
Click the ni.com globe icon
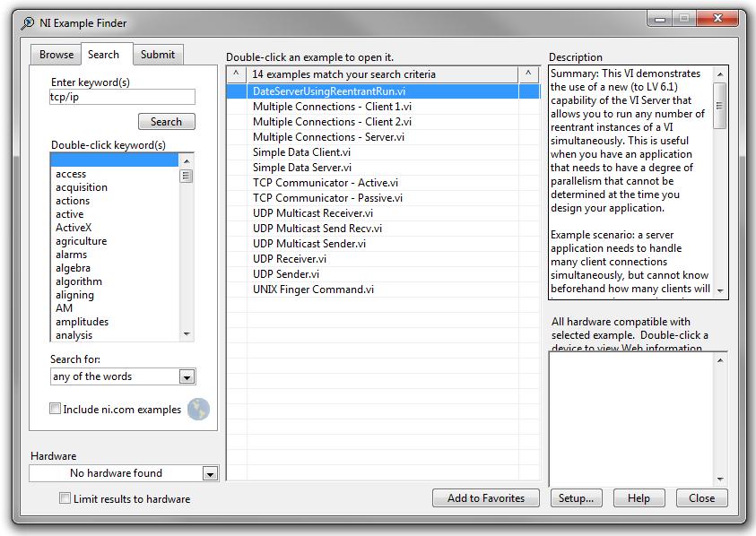(198, 410)
